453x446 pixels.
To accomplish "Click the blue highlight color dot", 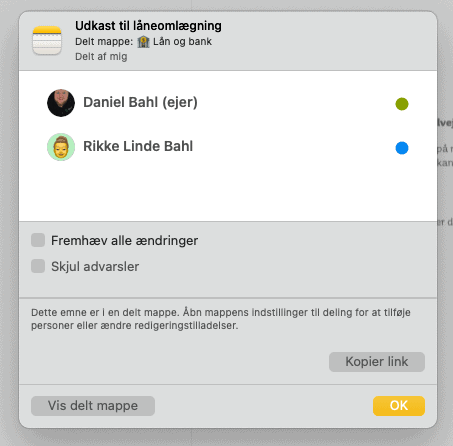I will 402,148.
